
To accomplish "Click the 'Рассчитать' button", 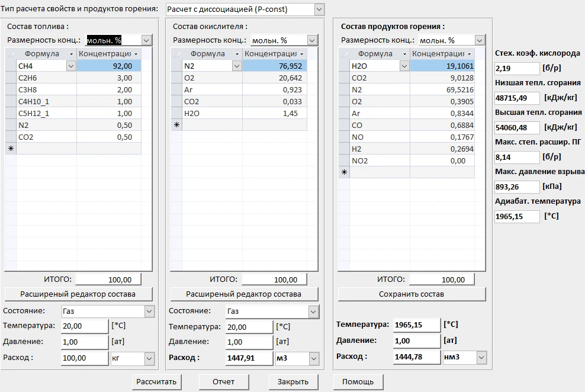I will (x=156, y=382).
